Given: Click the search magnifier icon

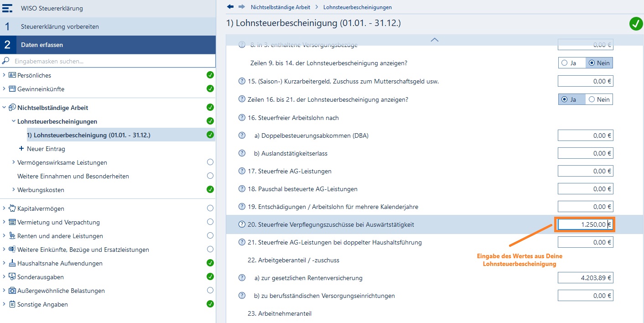Looking at the screenshot, I should point(6,61).
